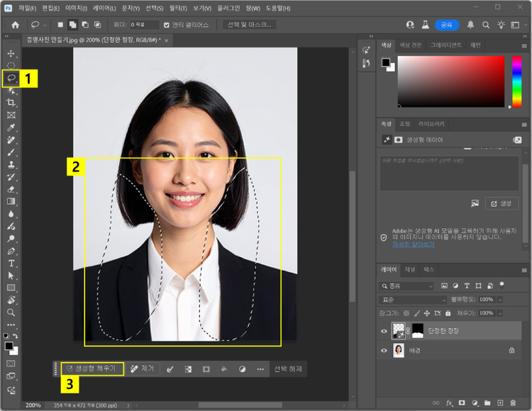The width and height of the screenshot is (532, 411).
Task: Select the Zoom tool in the toolbar
Action: click(11, 312)
